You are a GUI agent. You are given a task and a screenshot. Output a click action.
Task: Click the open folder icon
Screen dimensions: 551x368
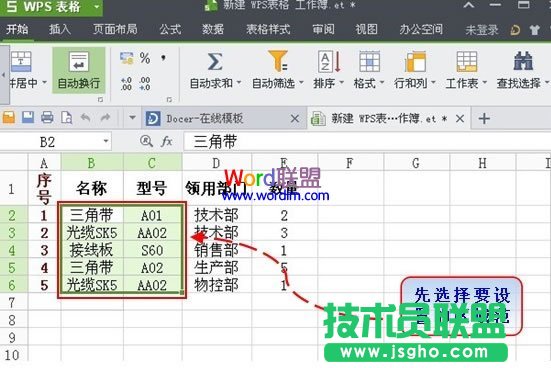pos(9,117)
